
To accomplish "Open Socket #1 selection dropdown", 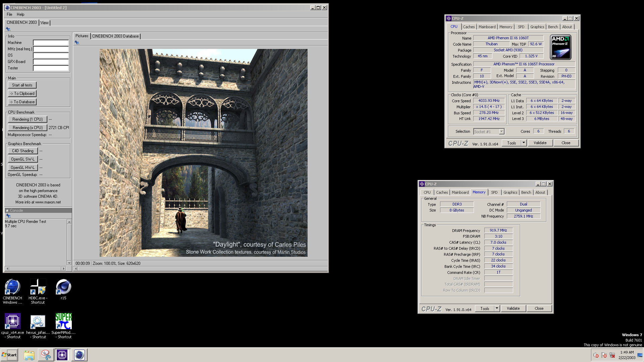I will 501,132.
